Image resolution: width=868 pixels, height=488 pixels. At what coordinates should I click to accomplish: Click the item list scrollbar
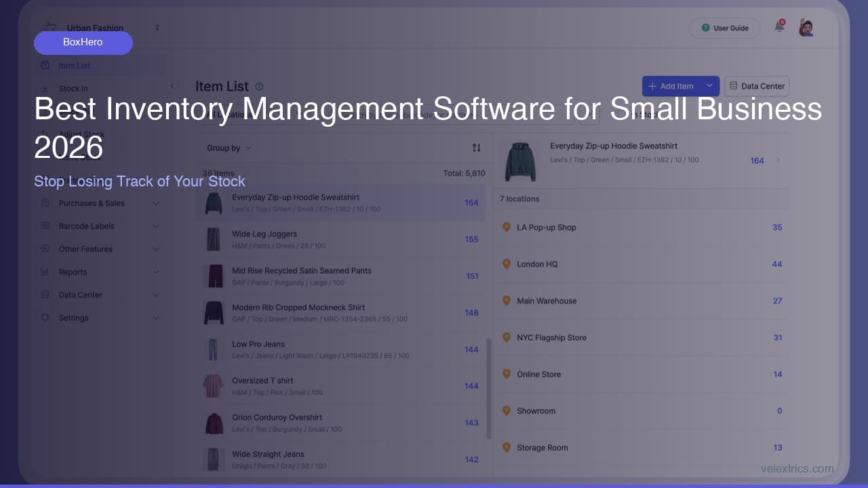click(488, 388)
